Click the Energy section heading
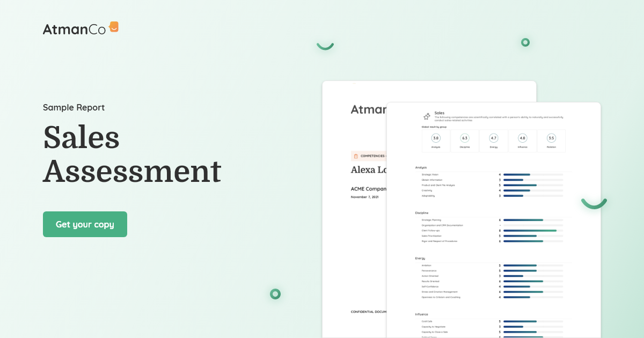Viewport: 644px width, 338px height. pos(420,258)
